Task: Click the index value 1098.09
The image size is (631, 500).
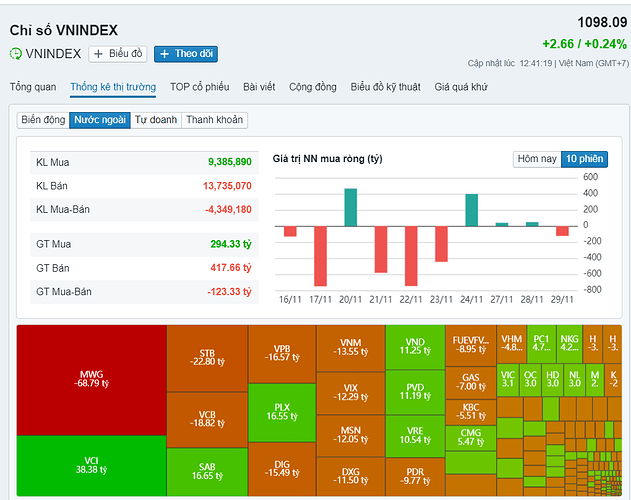Action: point(602,23)
